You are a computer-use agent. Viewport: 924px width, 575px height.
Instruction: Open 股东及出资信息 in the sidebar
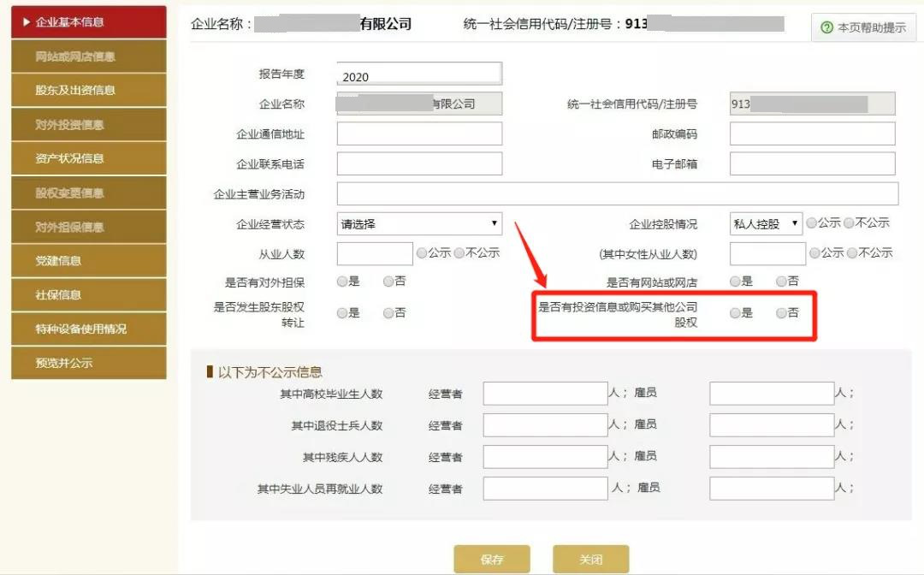89,90
